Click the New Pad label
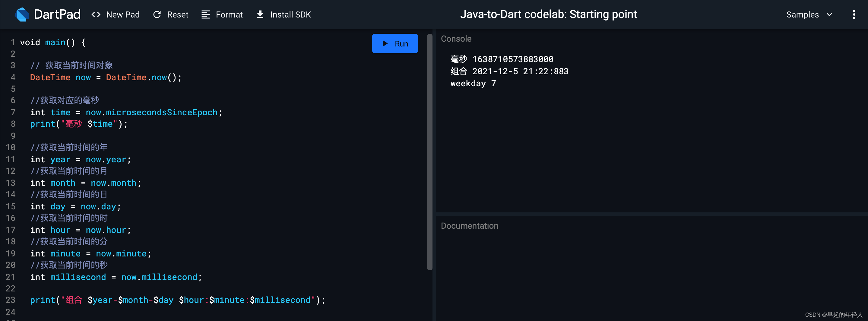868x321 pixels. (x=123, y=14)
